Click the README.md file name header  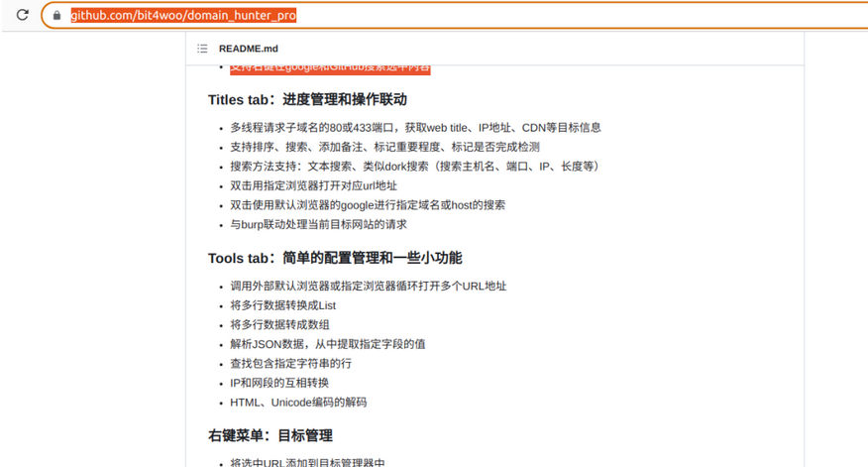point(249,49)
